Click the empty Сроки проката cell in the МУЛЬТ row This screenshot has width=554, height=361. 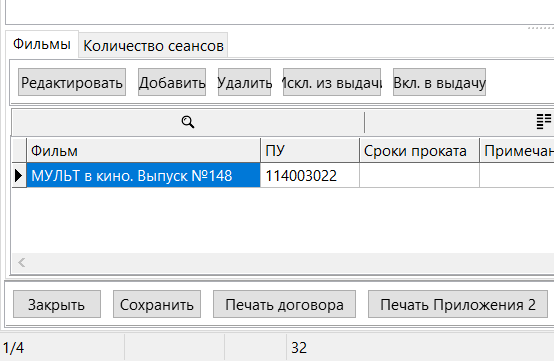[x=419, y=176]
